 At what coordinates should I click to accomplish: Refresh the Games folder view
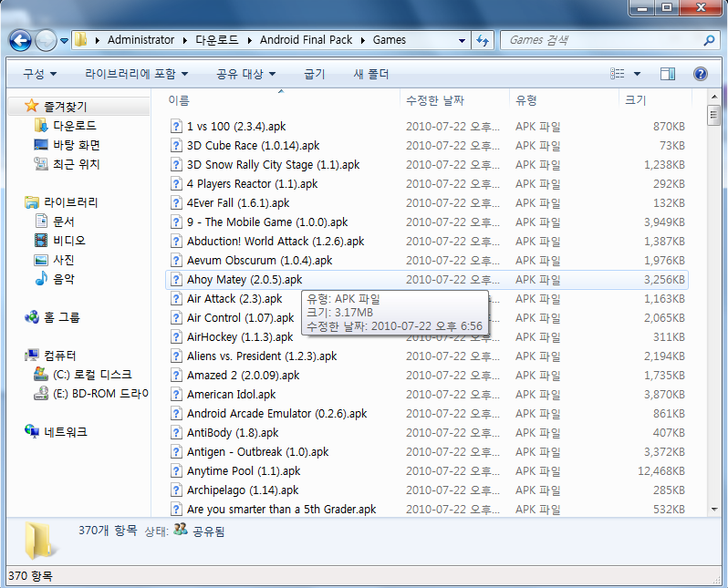point(483,41)
